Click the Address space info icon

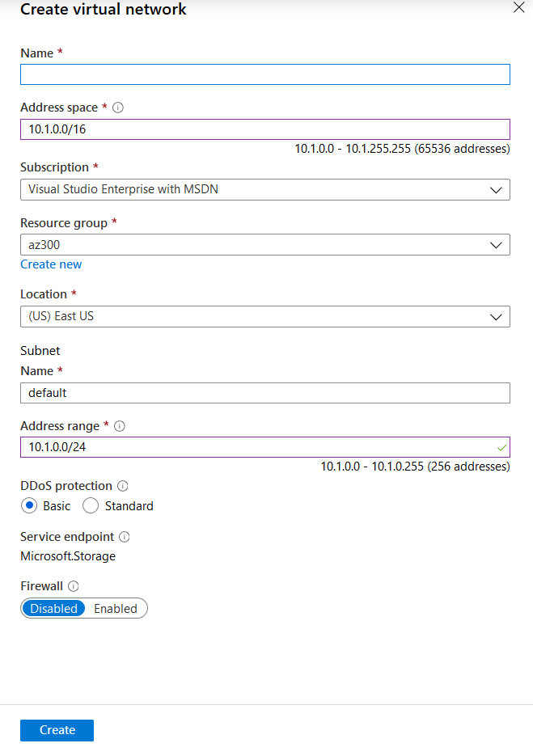118,108
